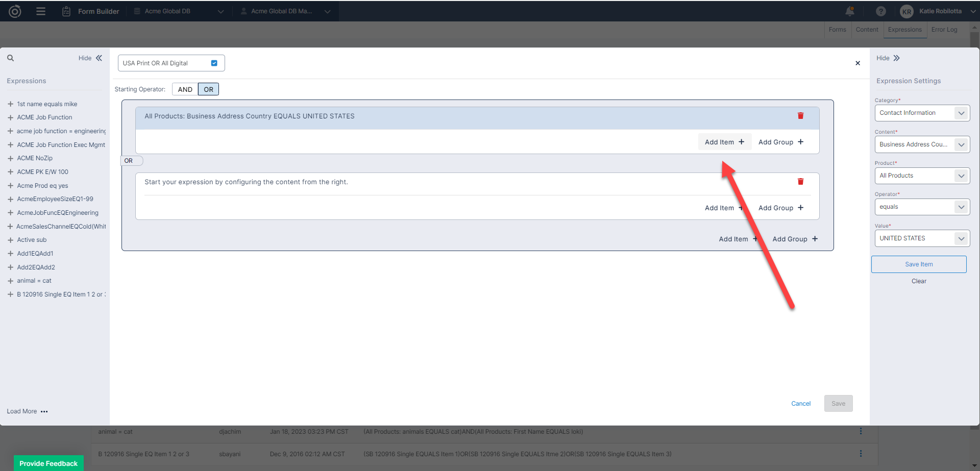Open the hamburger navigation menu
Viewport: 980px width, 471px height.
[x=41, y=11]
